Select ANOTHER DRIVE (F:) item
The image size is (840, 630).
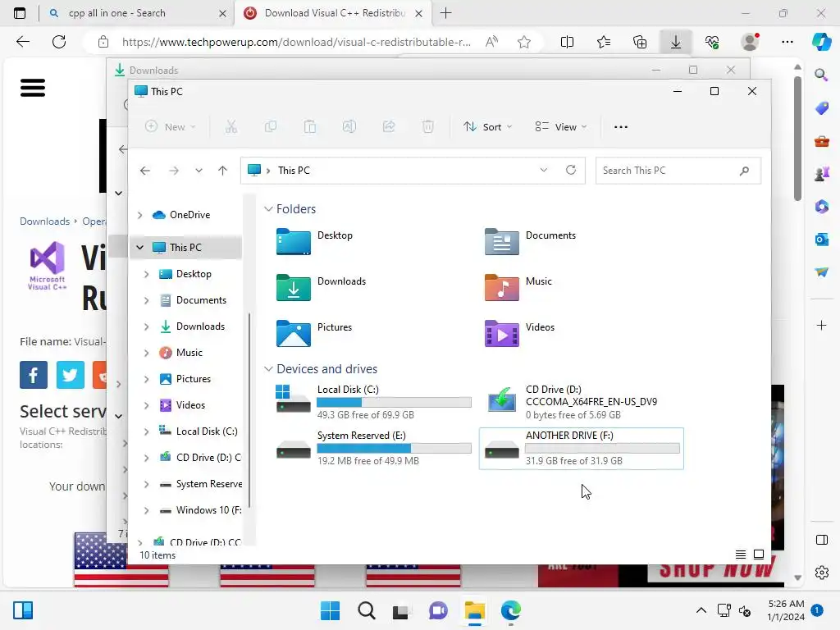click(582, 449)
